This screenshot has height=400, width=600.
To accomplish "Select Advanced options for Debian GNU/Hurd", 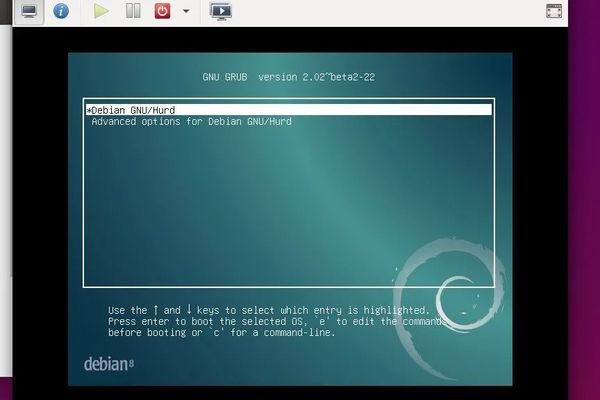I will tap(192, 122).
